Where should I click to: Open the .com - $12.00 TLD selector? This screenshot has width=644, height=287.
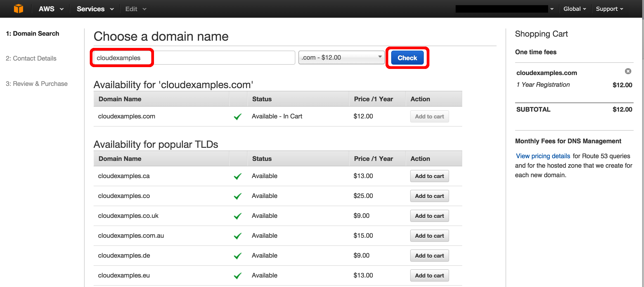(341, 57)
